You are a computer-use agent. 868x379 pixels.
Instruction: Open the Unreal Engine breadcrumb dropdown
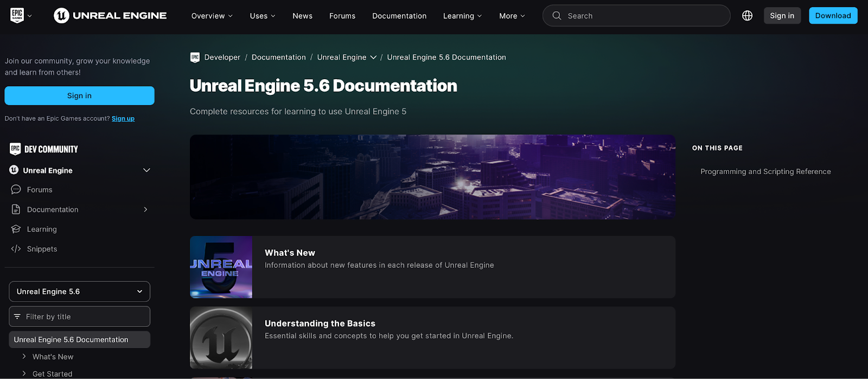pyautogui.click(x=347, y=57)
